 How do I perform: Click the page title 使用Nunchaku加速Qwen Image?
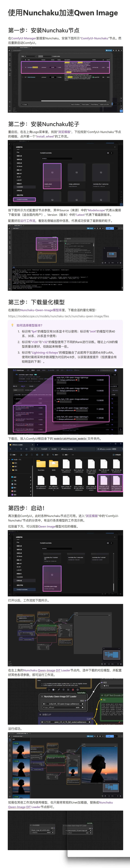point(63,13)
